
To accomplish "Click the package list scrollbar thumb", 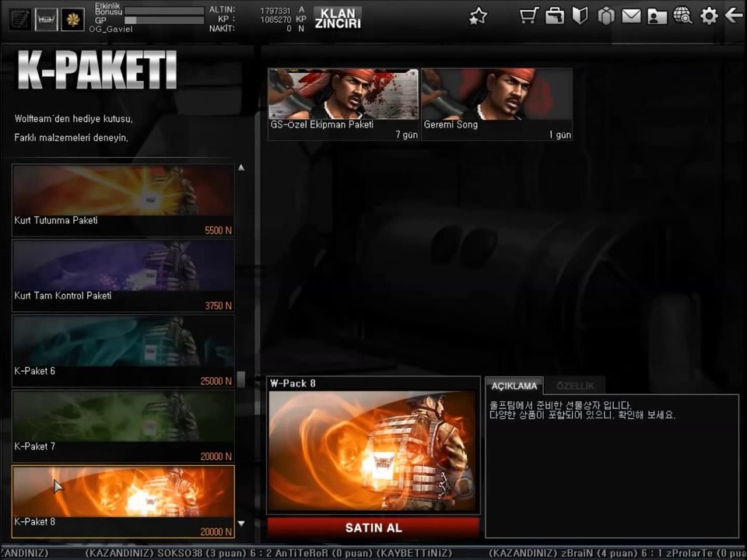I will coord(241,379).
